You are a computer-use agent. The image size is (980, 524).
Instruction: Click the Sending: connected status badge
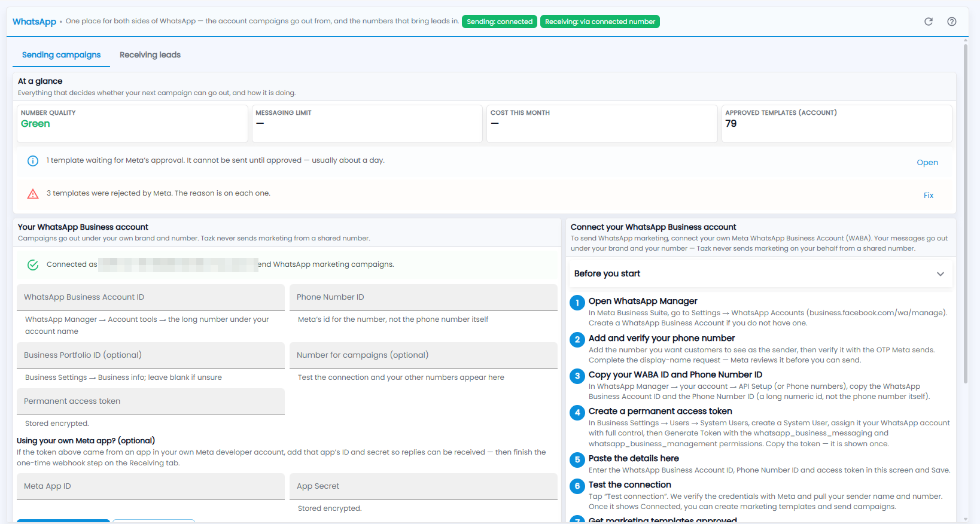(x=500, y=22)
